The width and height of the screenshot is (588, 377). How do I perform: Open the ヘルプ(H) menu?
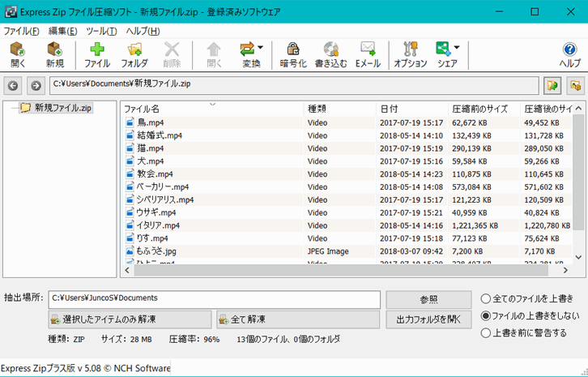[143, 31]
